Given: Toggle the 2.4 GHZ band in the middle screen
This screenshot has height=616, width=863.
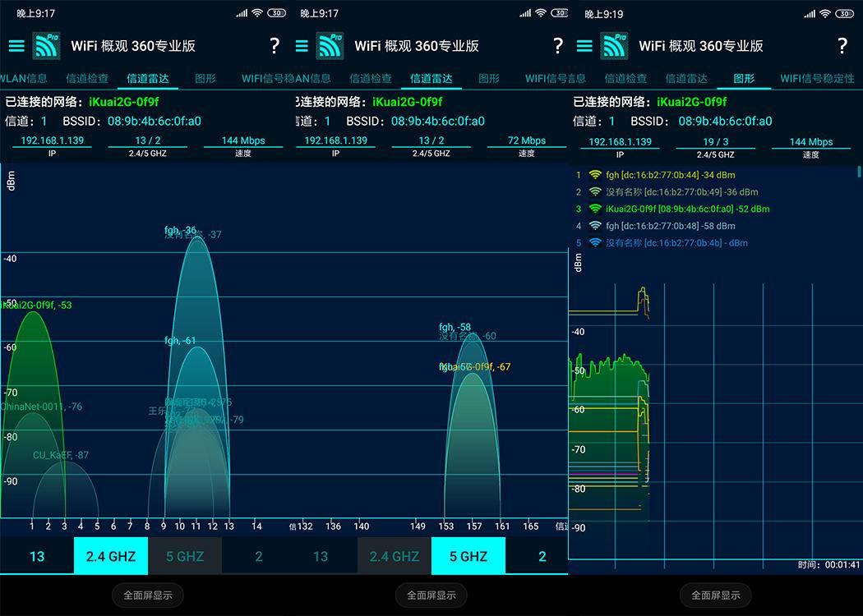Looking at the screenshot, I should point(394,556).
